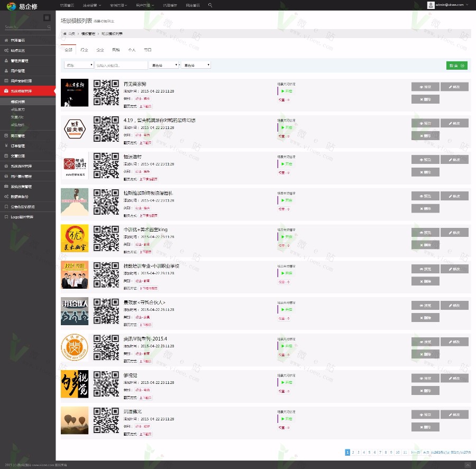476x469 pixels.
Task: Toggle 开启 status for 沉湎佛光
Action: click(287, 419)
